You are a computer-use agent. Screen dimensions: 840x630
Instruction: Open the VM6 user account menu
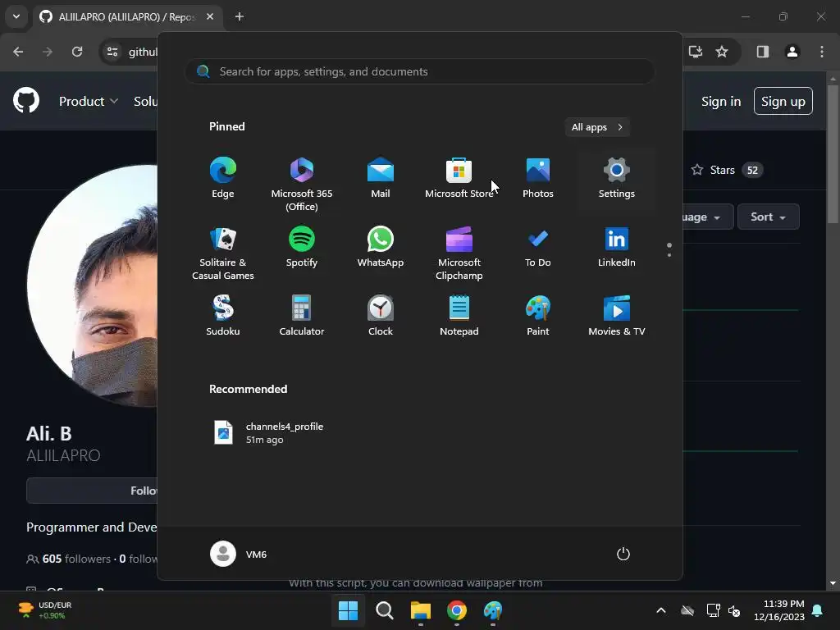click(239, 554)
